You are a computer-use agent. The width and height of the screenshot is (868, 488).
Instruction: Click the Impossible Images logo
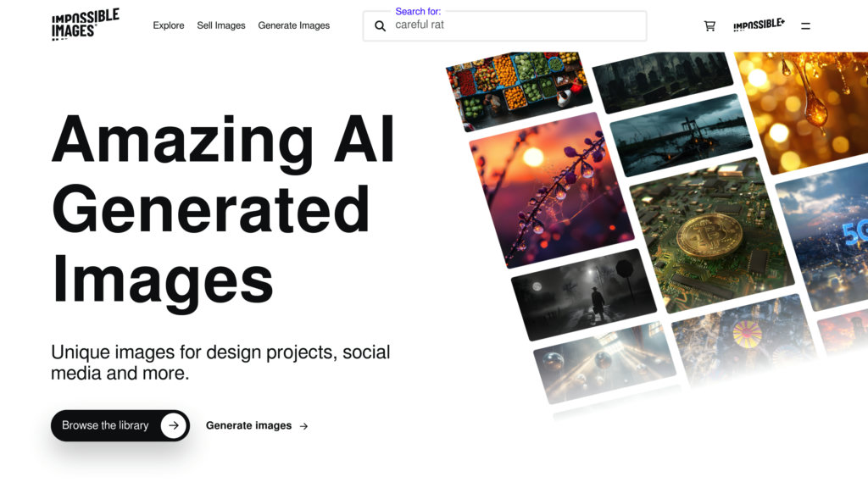coord(85,25)
